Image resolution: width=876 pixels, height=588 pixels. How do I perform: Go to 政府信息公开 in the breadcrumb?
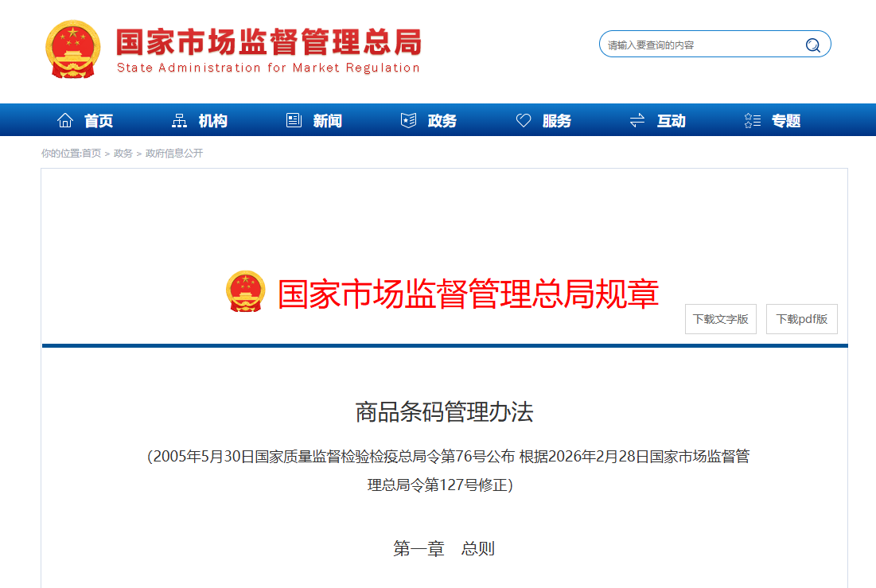(x=173, y=153)
